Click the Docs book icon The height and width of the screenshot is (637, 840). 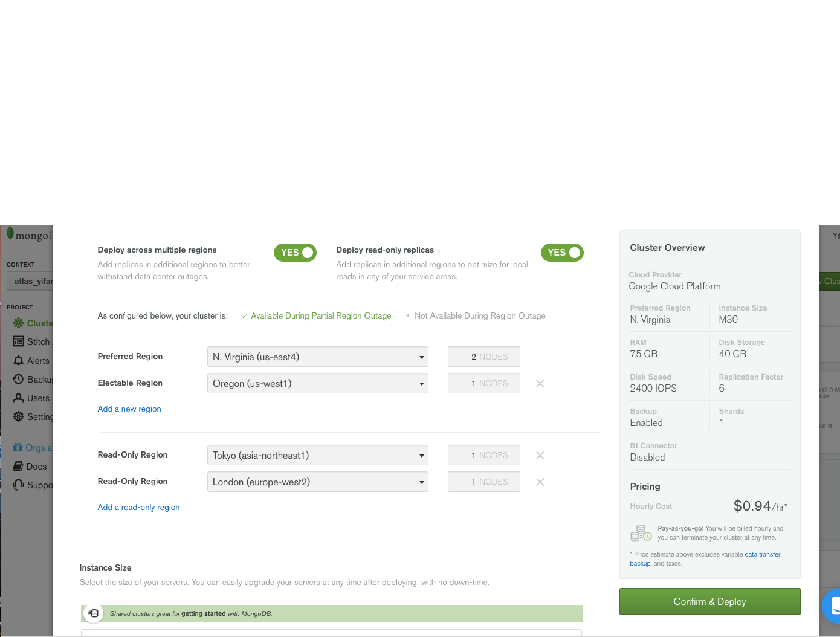18,466
